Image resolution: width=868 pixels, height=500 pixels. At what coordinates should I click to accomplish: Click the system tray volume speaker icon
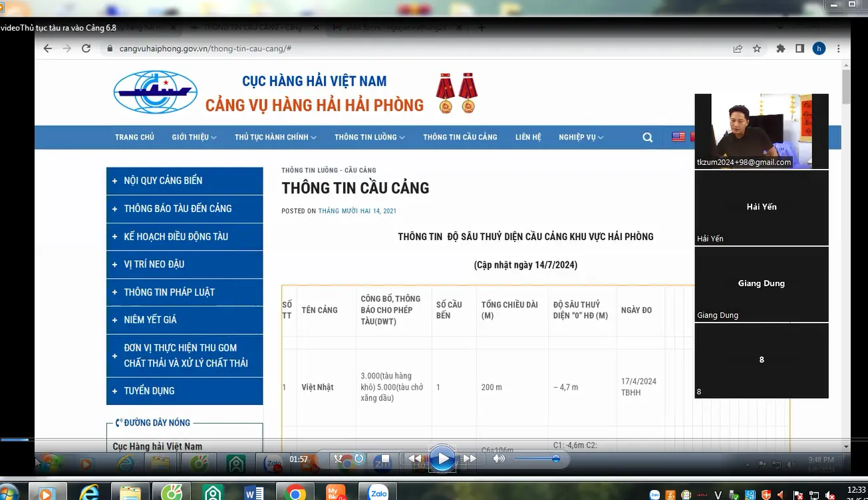(830, 495)
